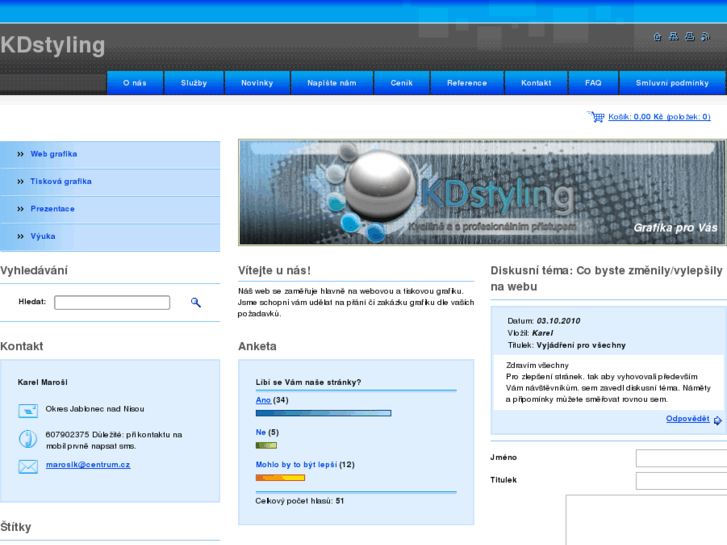The width and height of the screenshot is (727, 545).
Task: Click the shopping cart icon
Action: coord(597,117)
